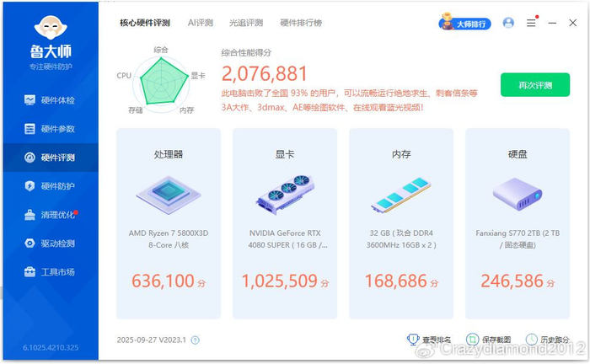Click the 鲁大师 mascot logo
The image size is (590, 364).
click(51, 28)
